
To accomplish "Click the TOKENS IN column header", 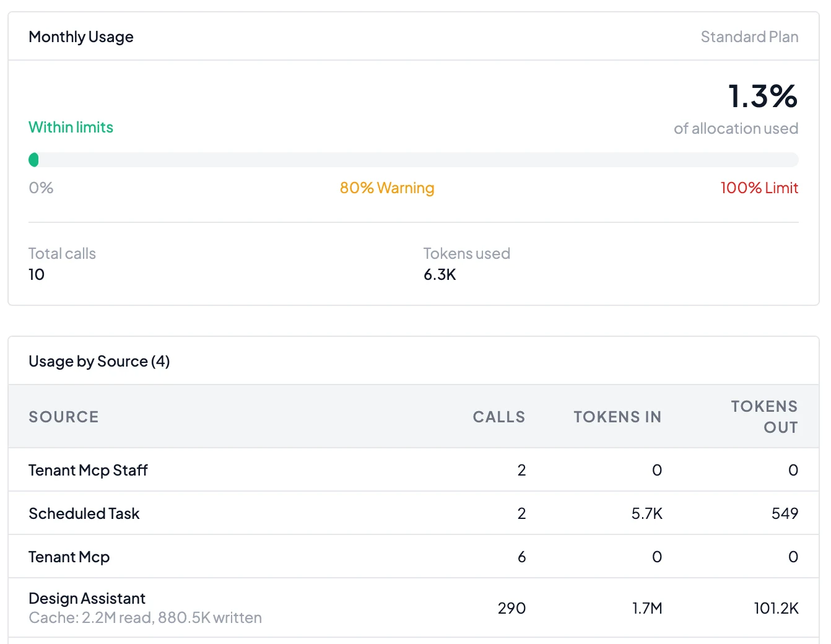I will point(617,417).
